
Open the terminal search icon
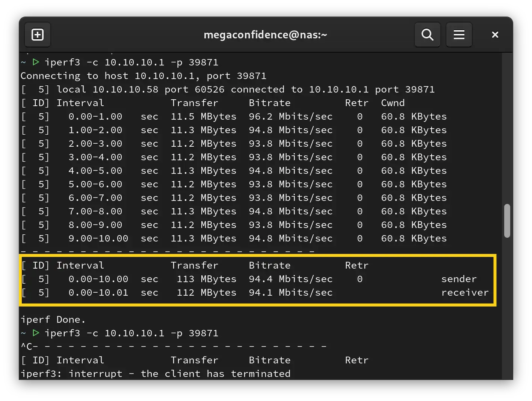[x=428, y=35]
